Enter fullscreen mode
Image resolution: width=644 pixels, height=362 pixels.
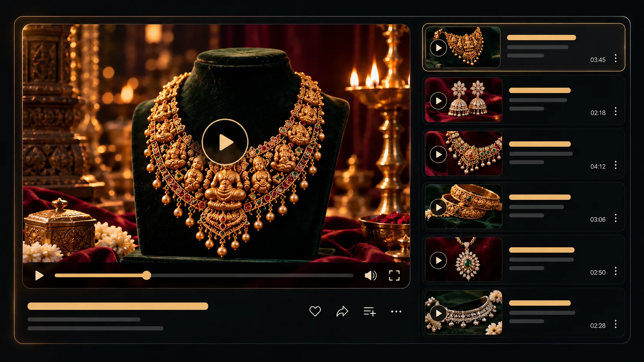(394, 275)
